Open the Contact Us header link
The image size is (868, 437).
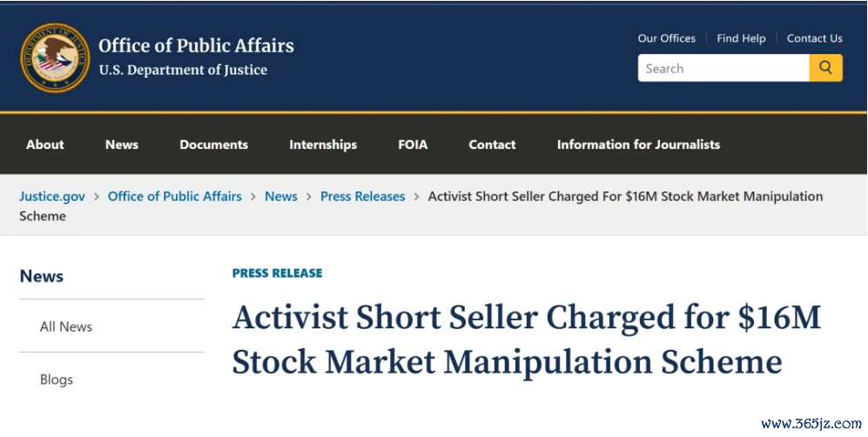coord(814,38)
